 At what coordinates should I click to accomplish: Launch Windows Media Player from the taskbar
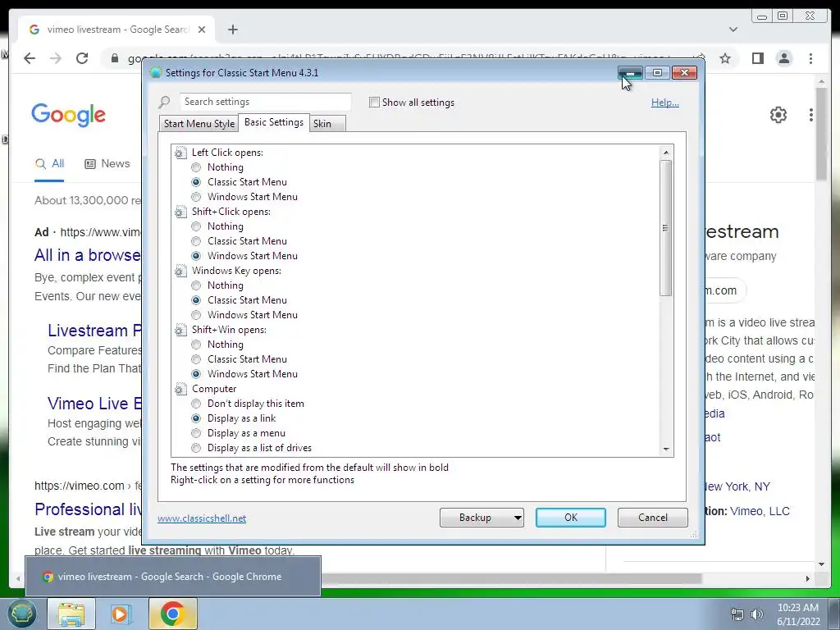(121, 614)
